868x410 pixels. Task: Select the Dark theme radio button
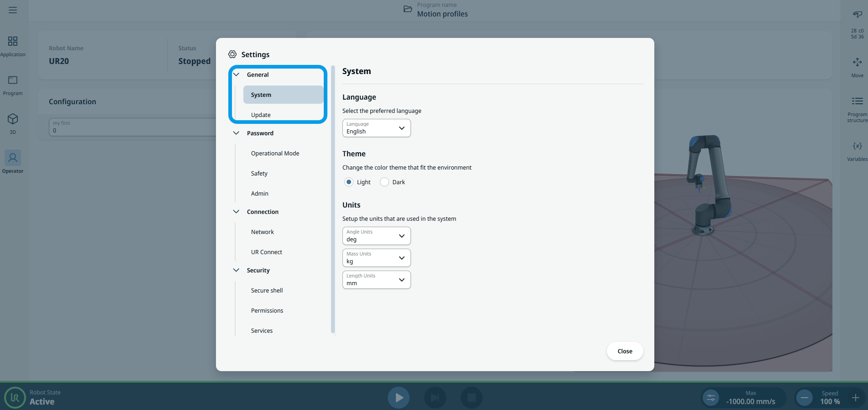click(384, 182)
